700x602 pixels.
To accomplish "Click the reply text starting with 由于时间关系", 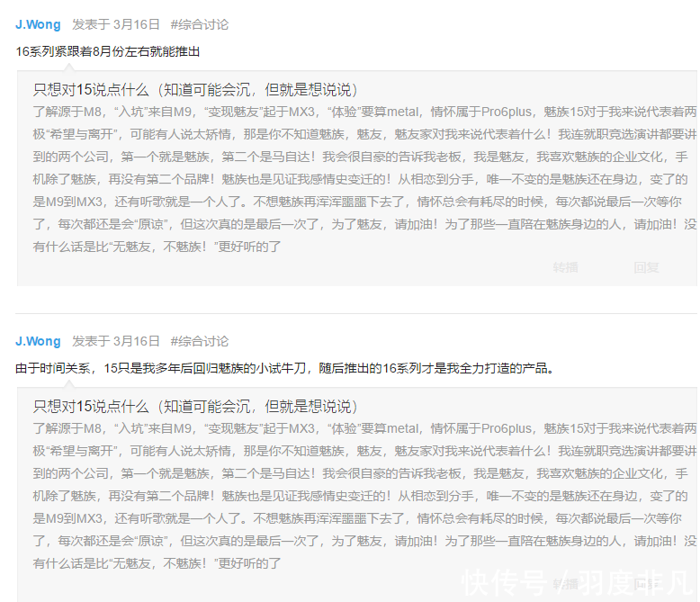I will pos(285,368).
